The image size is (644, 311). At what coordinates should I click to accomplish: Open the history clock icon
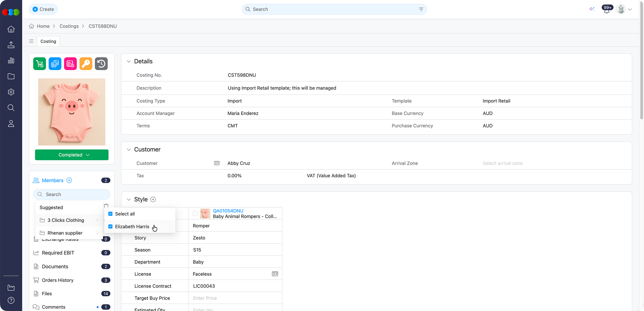[101, 64]
